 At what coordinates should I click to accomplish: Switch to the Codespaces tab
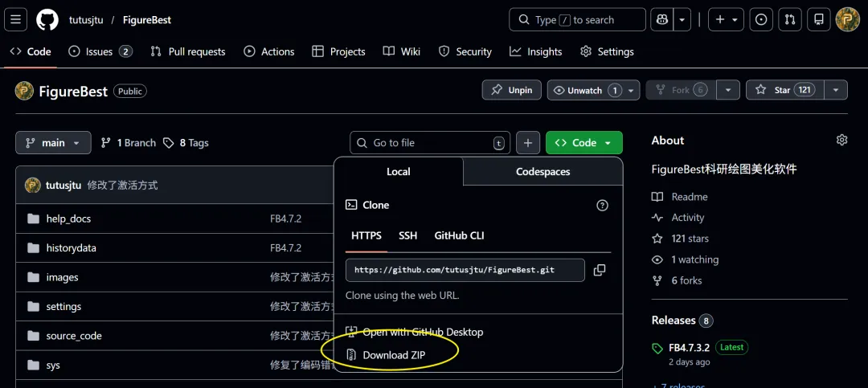(543, 172)
